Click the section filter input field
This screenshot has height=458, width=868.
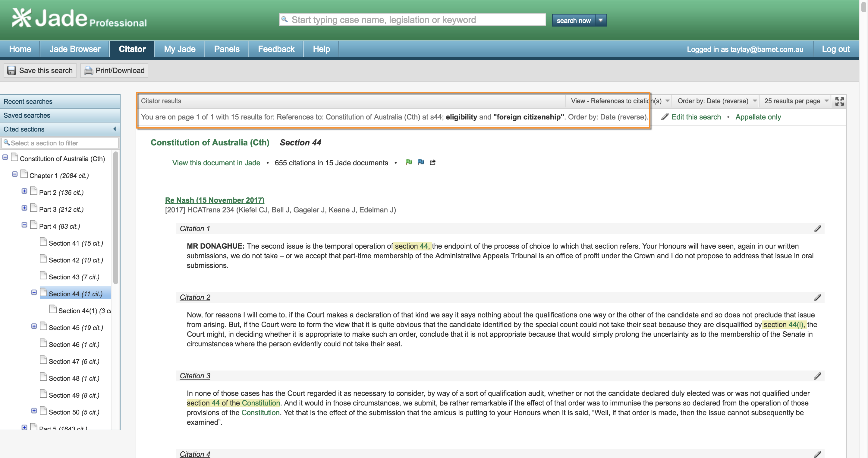61,143
